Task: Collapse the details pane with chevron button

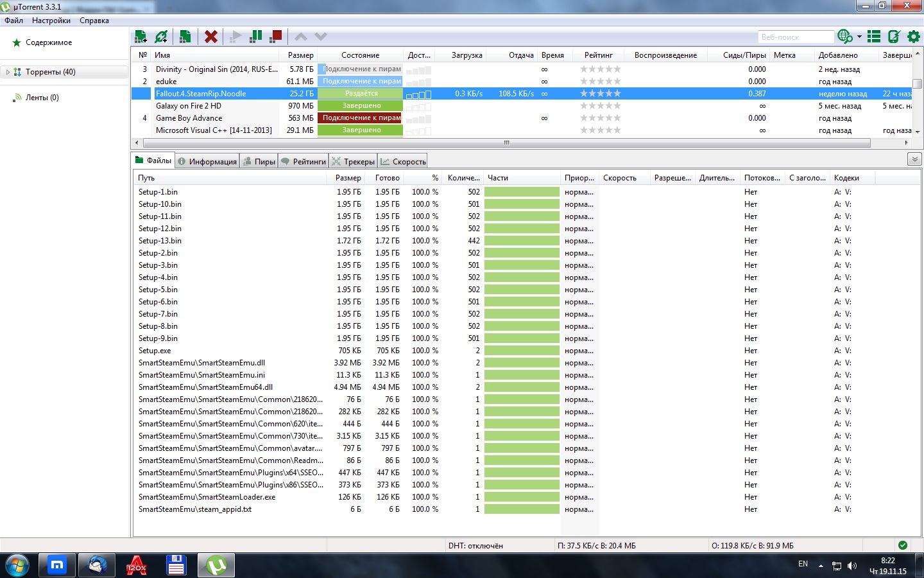Action: pyautogui.click(x=915, y=159)
